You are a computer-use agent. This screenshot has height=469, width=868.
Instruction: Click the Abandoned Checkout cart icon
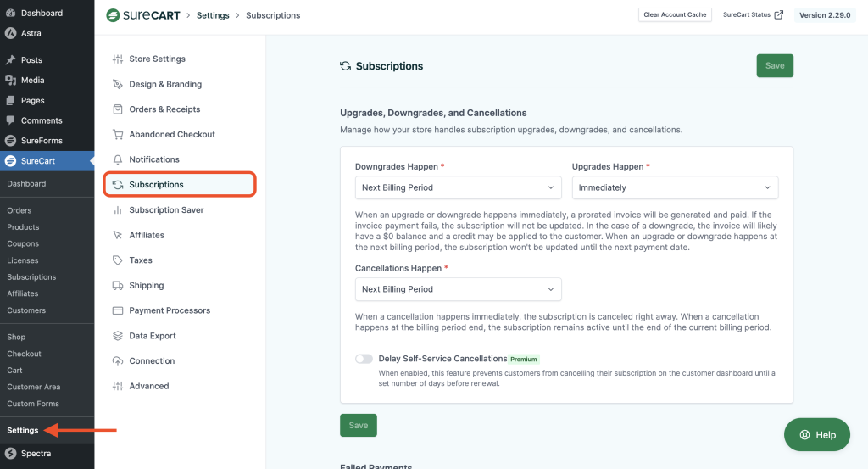coord(118,134)
